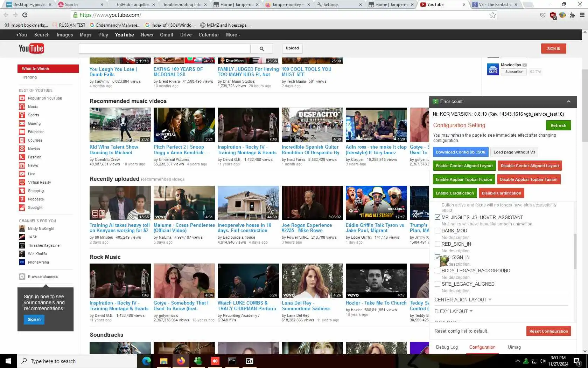
Task: Bookmark this page with the star icon
Action: [492, 15]
